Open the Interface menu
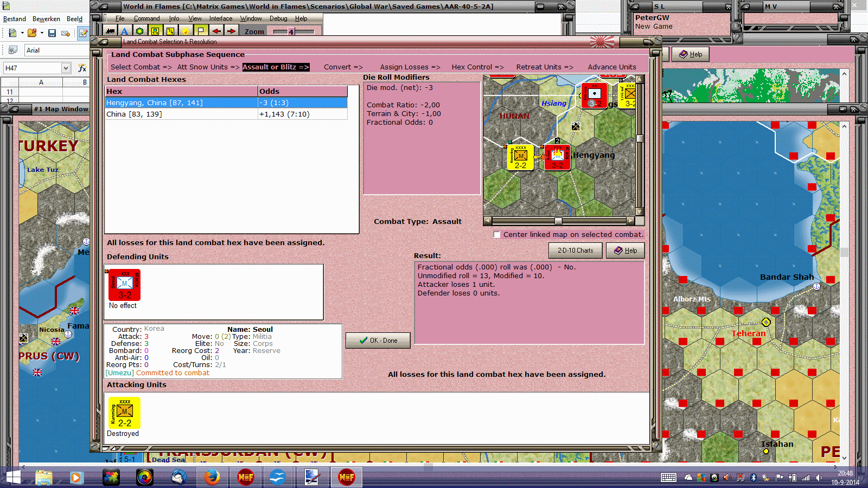This screenshot has height=488, width=868. 221,18
